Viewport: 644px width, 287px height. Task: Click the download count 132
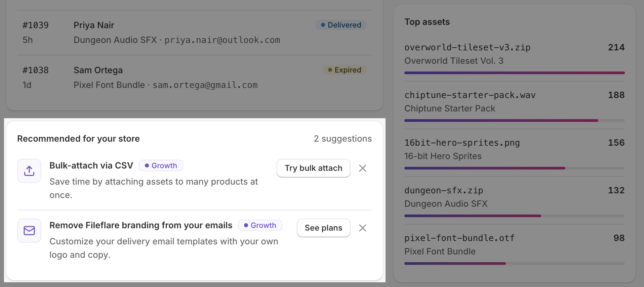click(x=616, y=190)
